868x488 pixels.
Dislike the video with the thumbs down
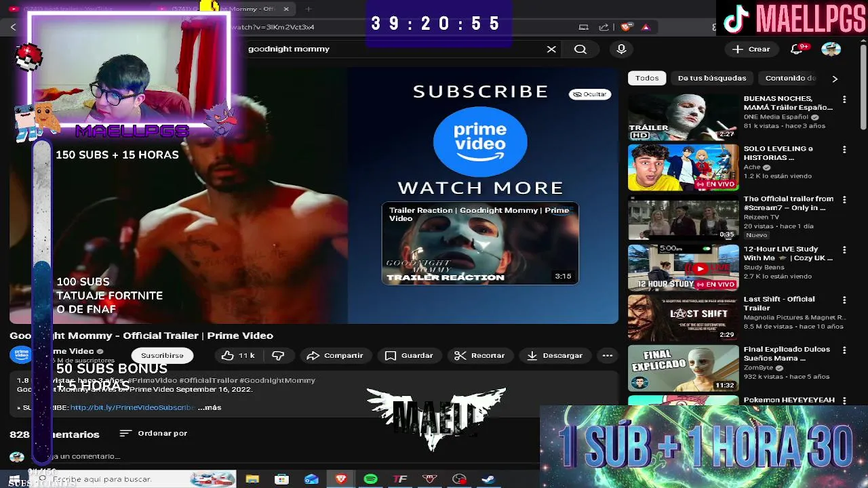click(x=278, y=355)
